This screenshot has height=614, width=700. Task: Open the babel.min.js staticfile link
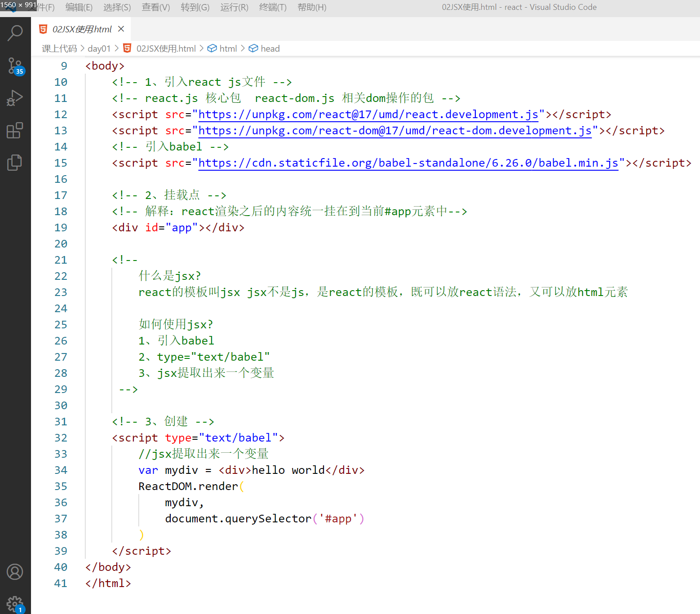coord(408,163)
